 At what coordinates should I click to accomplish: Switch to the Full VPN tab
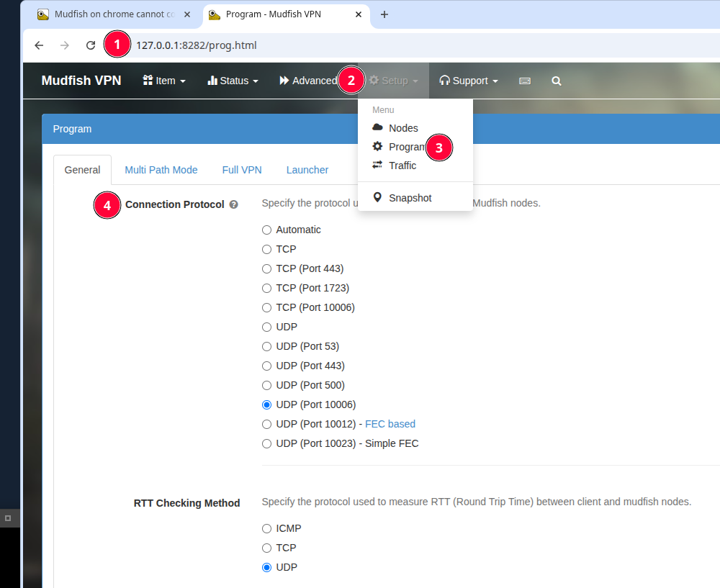[242, 171]
